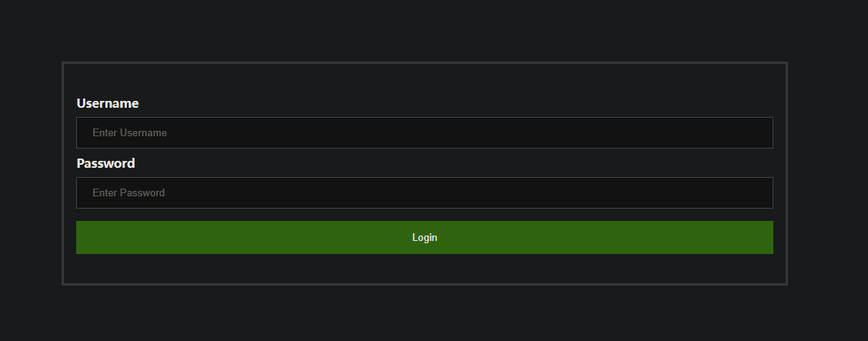Click the word Login on the button
This screenshot has height=341, width=868.
pyautogui.click(x=425, y=238)
